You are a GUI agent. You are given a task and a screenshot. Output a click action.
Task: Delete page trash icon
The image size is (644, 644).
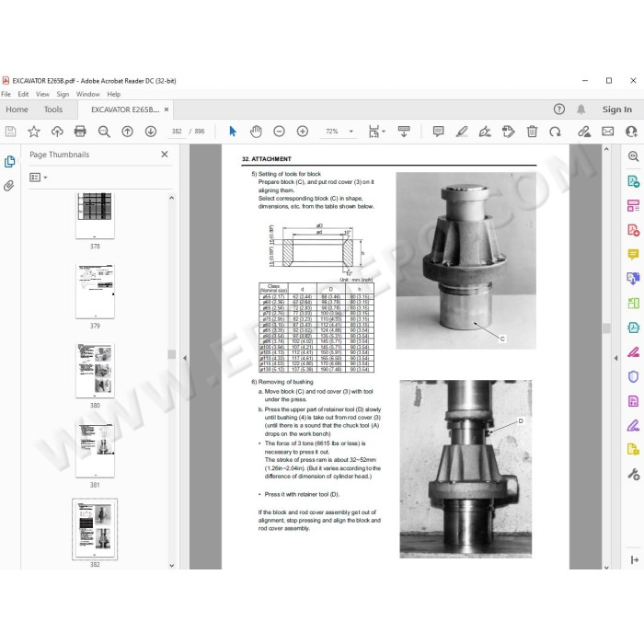[532, 132]
